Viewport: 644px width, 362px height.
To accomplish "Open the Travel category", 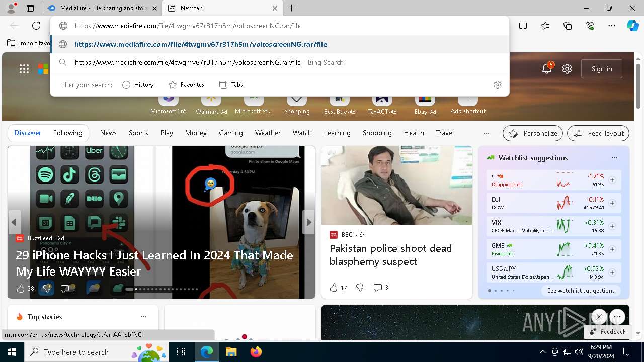I will (x=445, y=133).
